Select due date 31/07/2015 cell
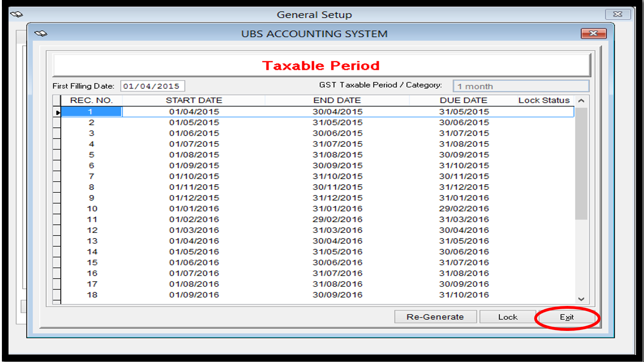 [x=464, y=133]
